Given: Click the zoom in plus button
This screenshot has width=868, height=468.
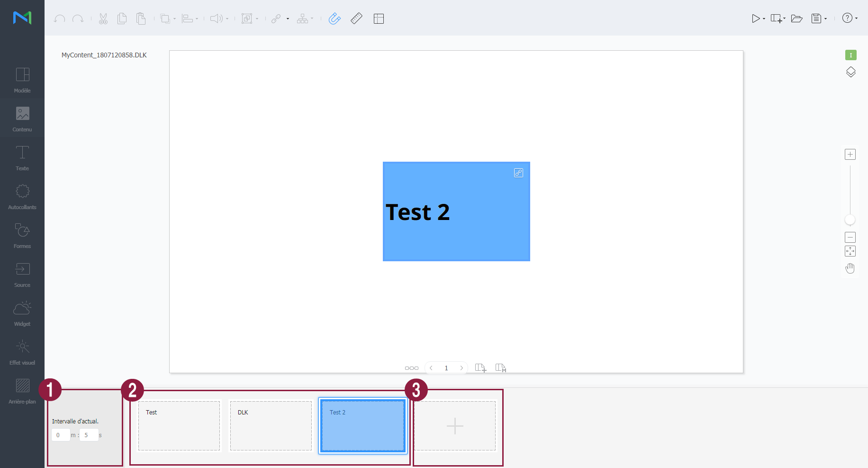Looking at the screenshot, I should [x=850, y=155].
